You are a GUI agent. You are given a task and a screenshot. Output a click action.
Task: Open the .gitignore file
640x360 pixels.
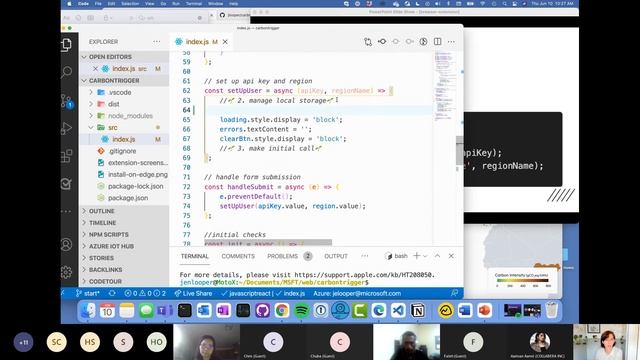pyautogui.click(x=124, y=151)
